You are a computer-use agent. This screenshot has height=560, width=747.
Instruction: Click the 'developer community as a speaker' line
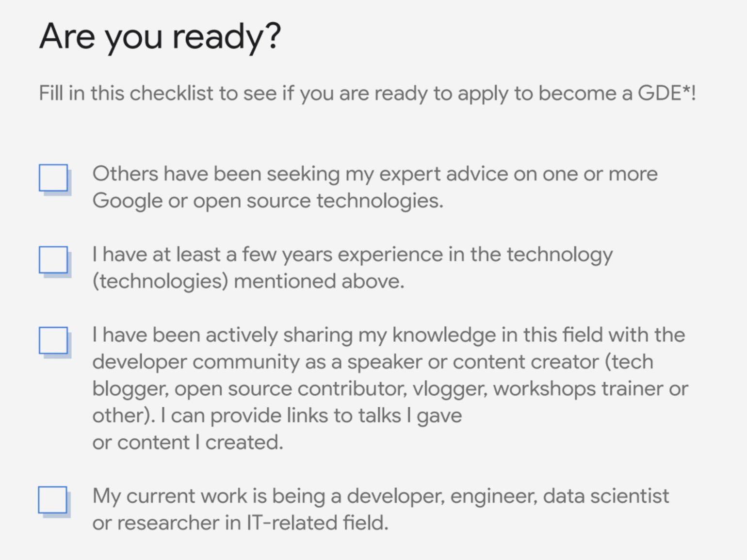click(x=373, y=362)
